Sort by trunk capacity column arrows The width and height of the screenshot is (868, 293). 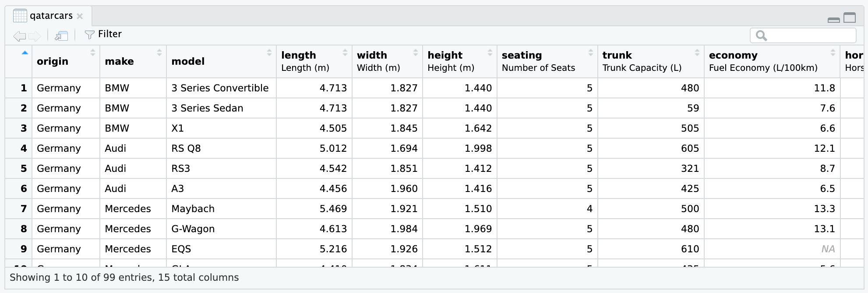point(697,53)
